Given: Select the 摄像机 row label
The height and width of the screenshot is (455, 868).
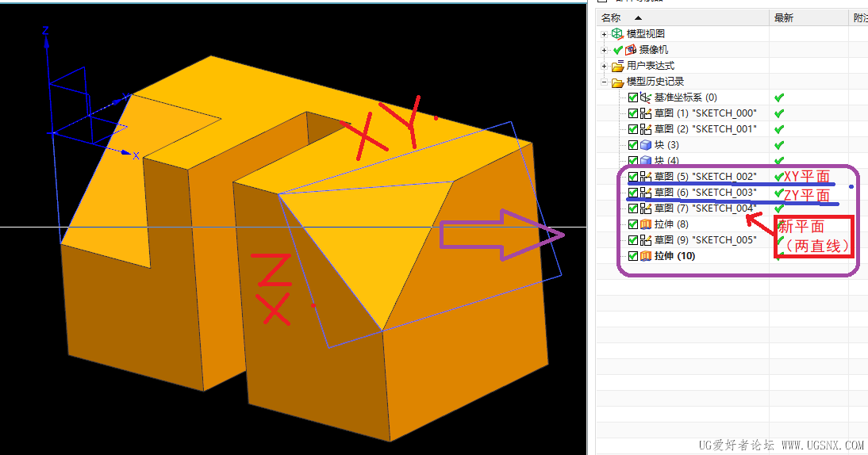Looking at the screenshot, I should coord(654,50).
